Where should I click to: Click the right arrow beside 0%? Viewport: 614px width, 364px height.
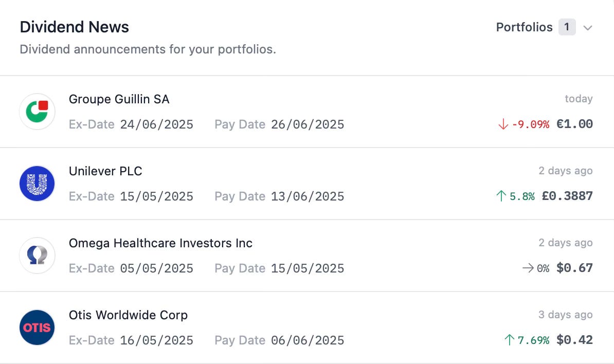point(528,268)
